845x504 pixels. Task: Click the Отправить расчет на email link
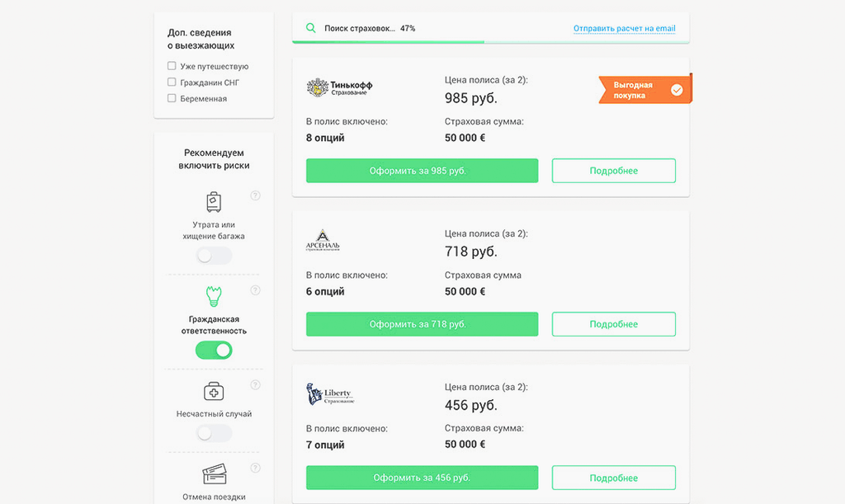click(624, 29)
